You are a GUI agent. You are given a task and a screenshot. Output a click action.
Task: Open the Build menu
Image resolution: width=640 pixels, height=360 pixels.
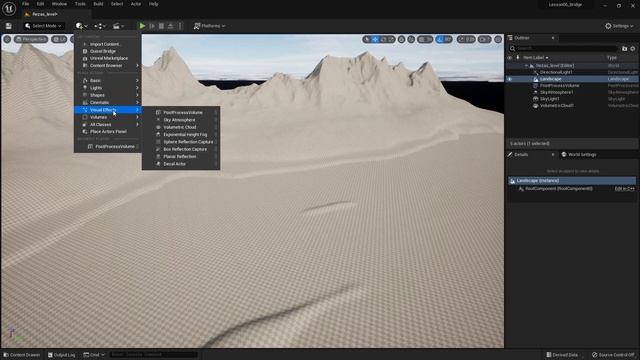98,4
